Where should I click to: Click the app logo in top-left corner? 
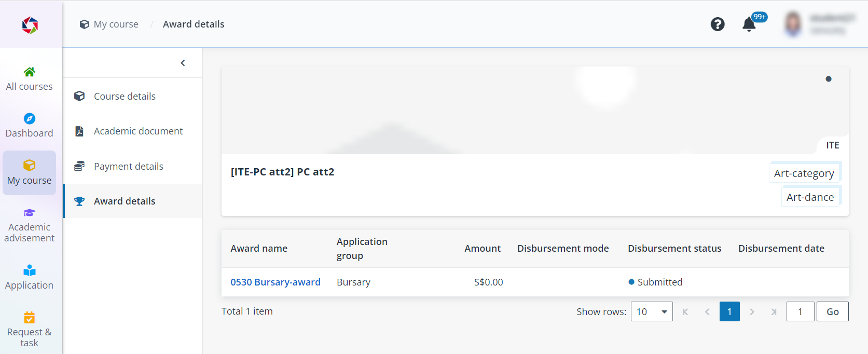[30, 25]
